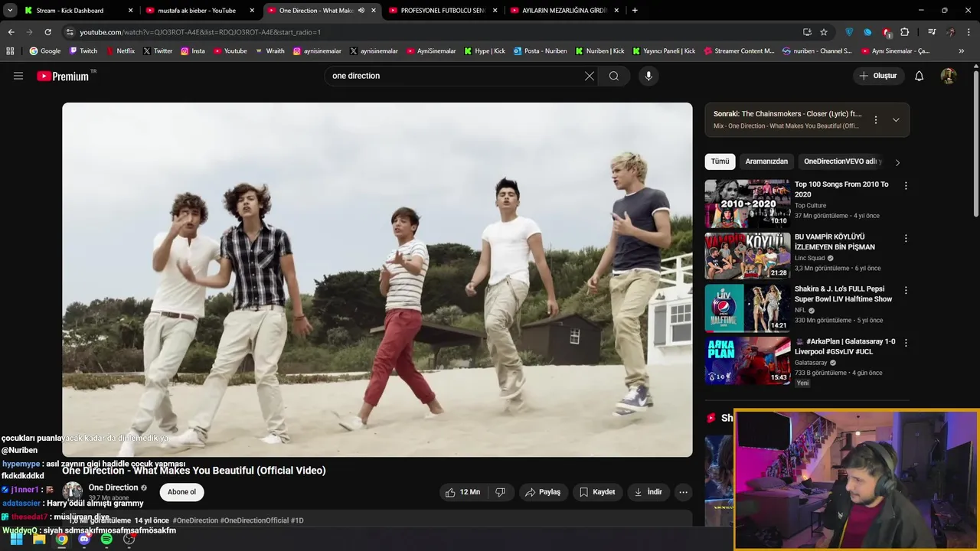Viewport: 980px width, 551px height.
Task: Bookmark this page with the star
Action: coord(824,32)
